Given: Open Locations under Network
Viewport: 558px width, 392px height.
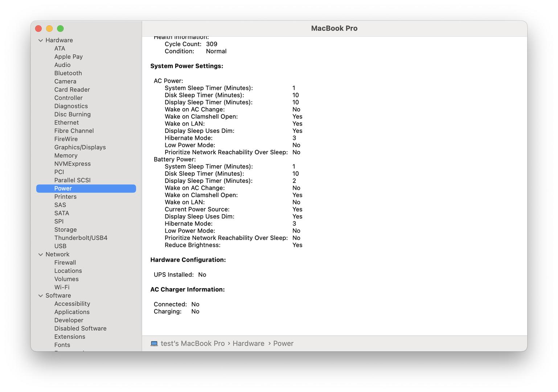Looking at the screenshot, I should [x=68, y=271].
